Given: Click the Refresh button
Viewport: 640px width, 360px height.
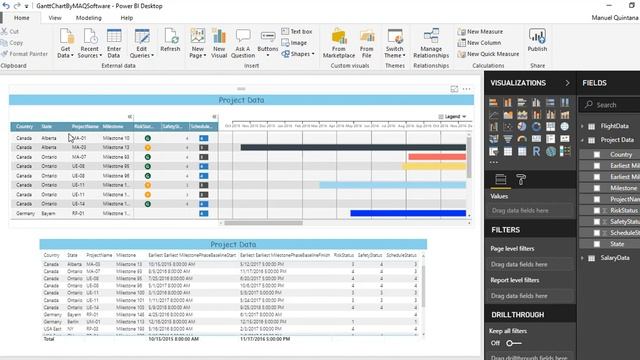Looking at the screenshot, I should click(x=170, y=40).
